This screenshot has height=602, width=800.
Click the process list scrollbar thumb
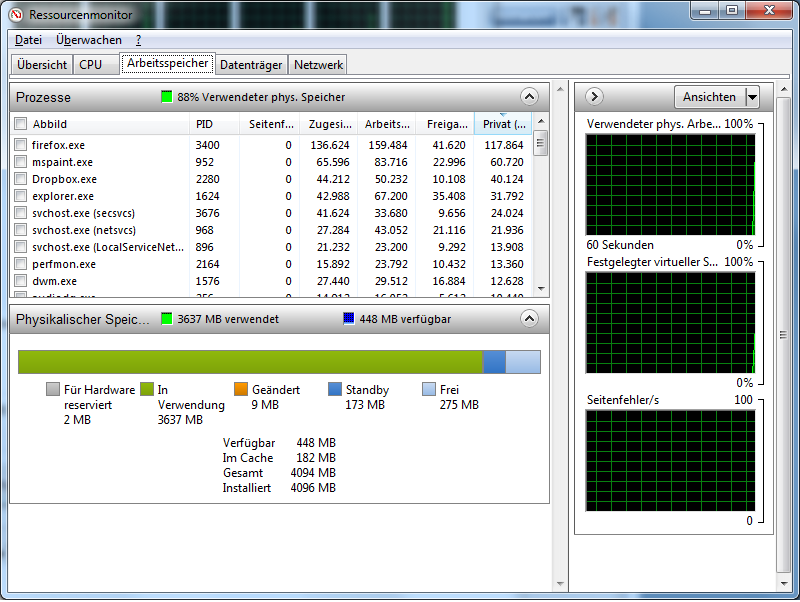coord(541,143)
